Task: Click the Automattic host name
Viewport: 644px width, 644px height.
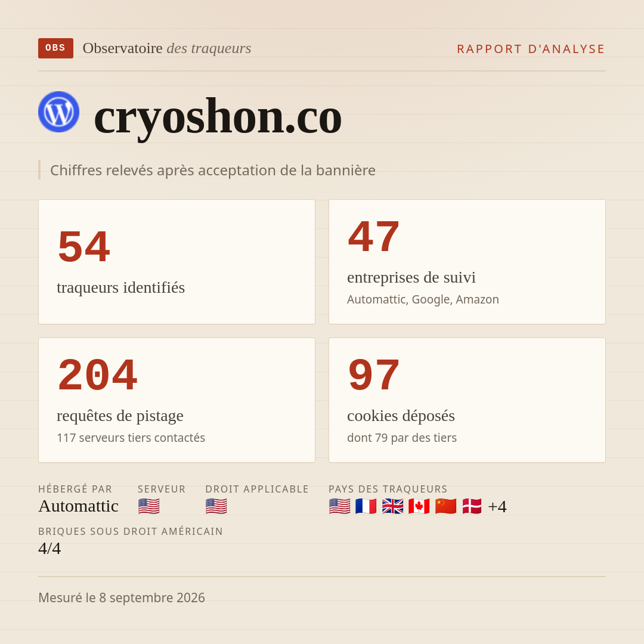Action: tap(79, 506)
